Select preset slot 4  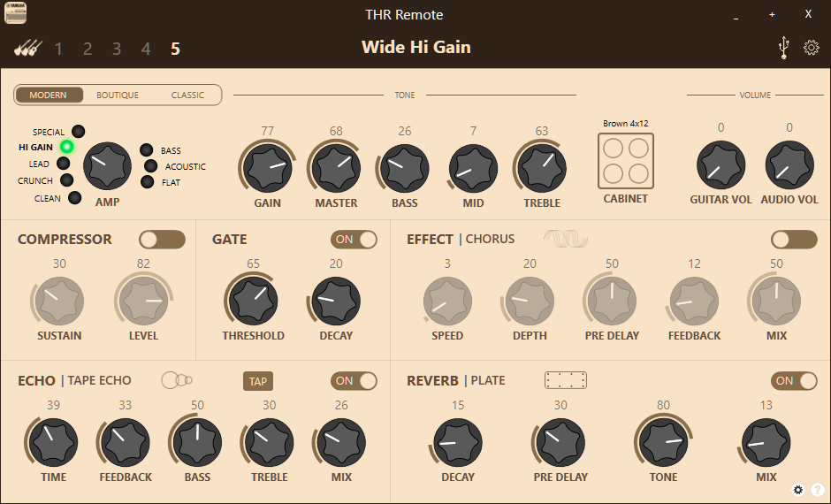coord(146,49)
